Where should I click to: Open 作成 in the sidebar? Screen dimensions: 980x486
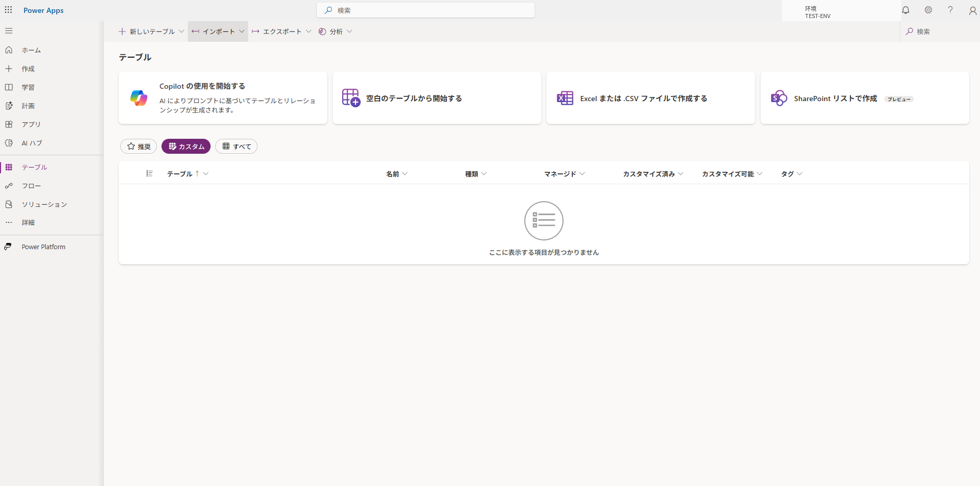pos(52,69)
